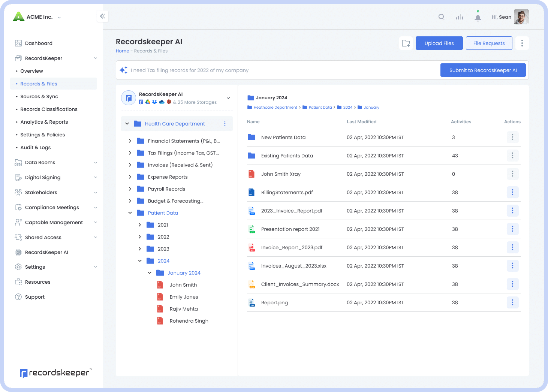Open Sources & Sync menu item

[39, 96]
